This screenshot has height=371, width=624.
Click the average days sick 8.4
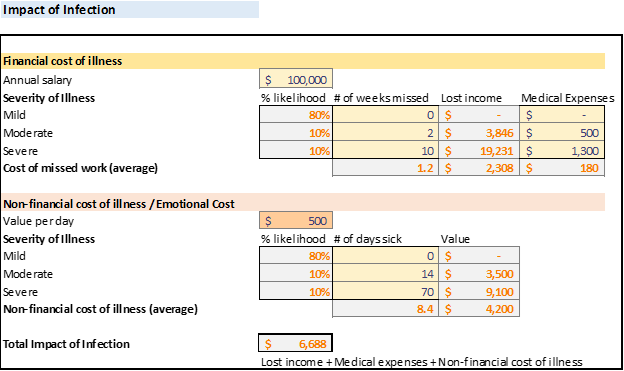[x=385, y=309]
